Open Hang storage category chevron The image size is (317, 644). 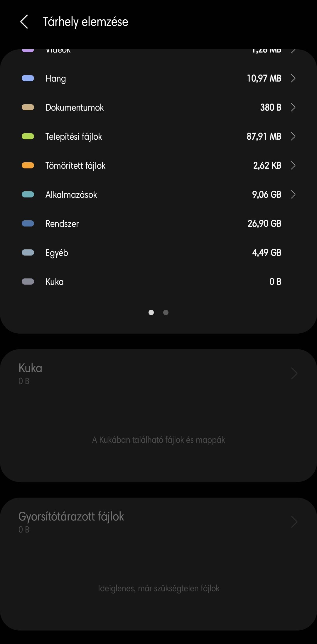click(x=293, y=78)
